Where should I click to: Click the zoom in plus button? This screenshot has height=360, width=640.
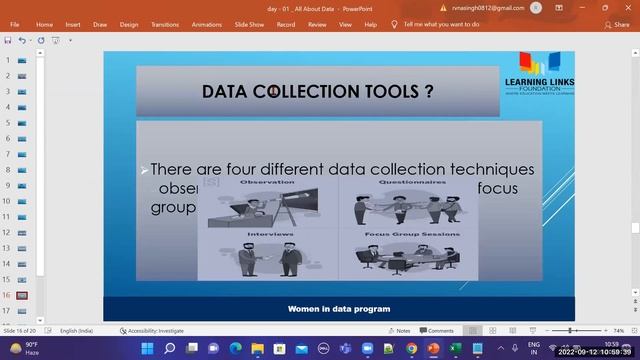[606, 331]
